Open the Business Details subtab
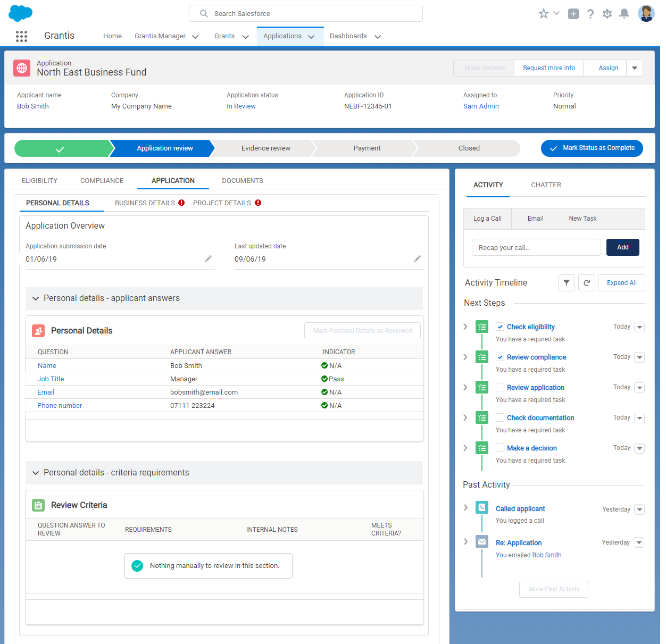 click(145, 203)
